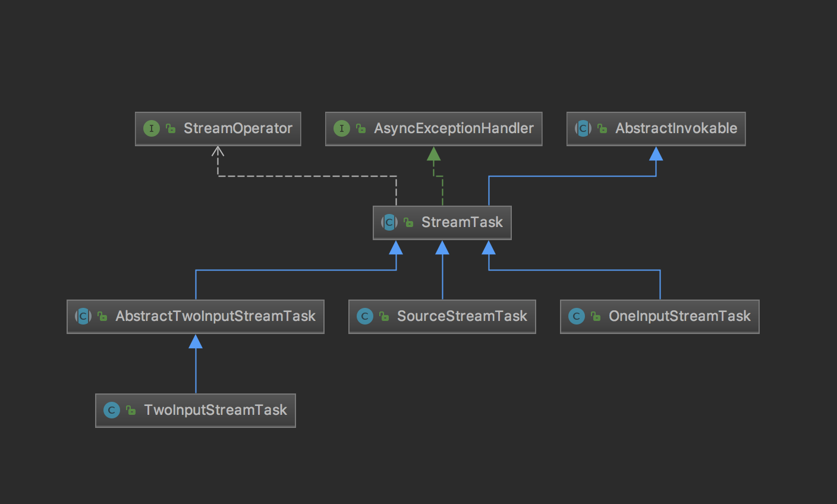Click the class icon beside SourceStreamTask
Viewport: 837px width, 504px height.
(365, 316)
